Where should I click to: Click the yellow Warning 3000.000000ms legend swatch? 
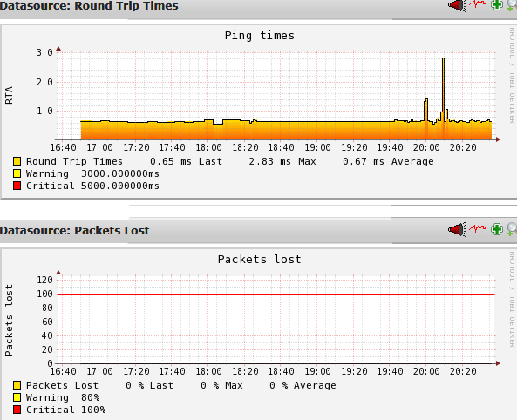click(x=17, y=173)
